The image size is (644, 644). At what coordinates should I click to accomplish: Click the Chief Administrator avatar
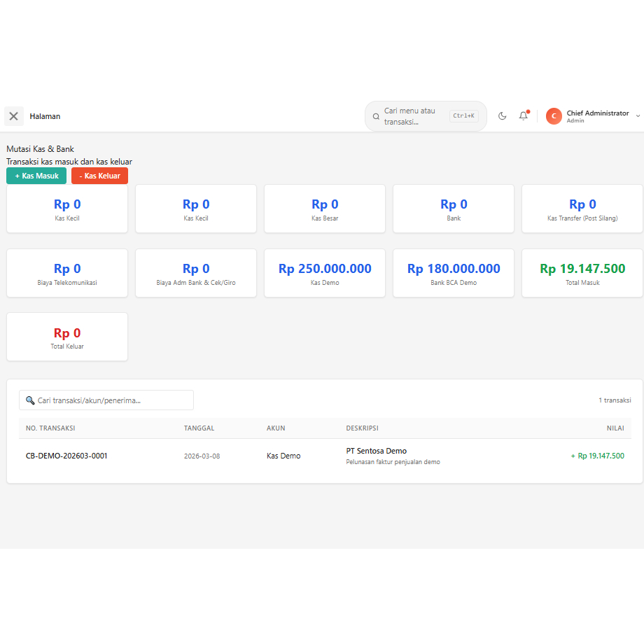(554, 116)
